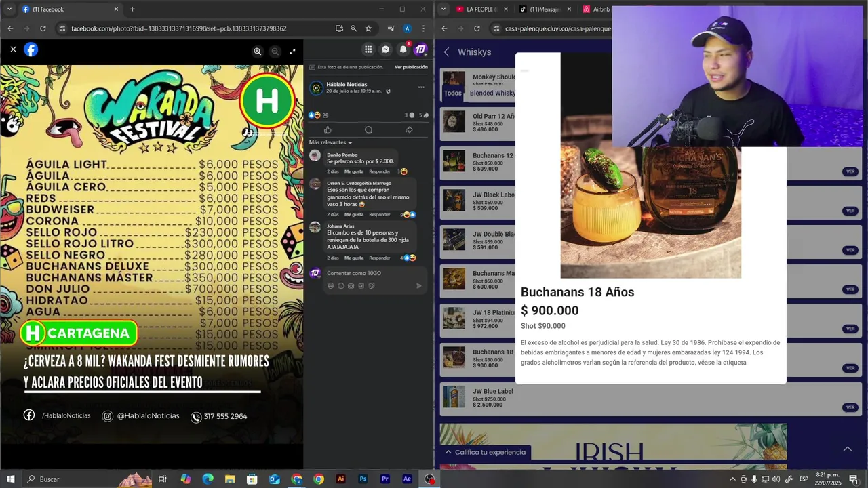Click VER on the Buchanans 12 row
The width and height of the screenshot is (868, 488).
click(850, 171)
